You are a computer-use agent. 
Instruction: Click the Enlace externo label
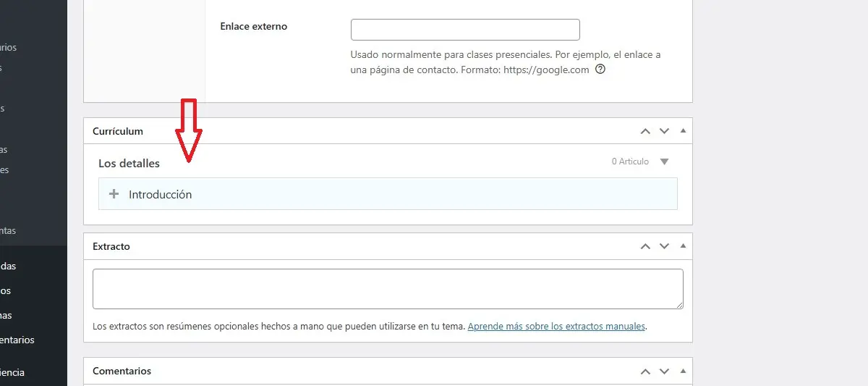[253, 26]
